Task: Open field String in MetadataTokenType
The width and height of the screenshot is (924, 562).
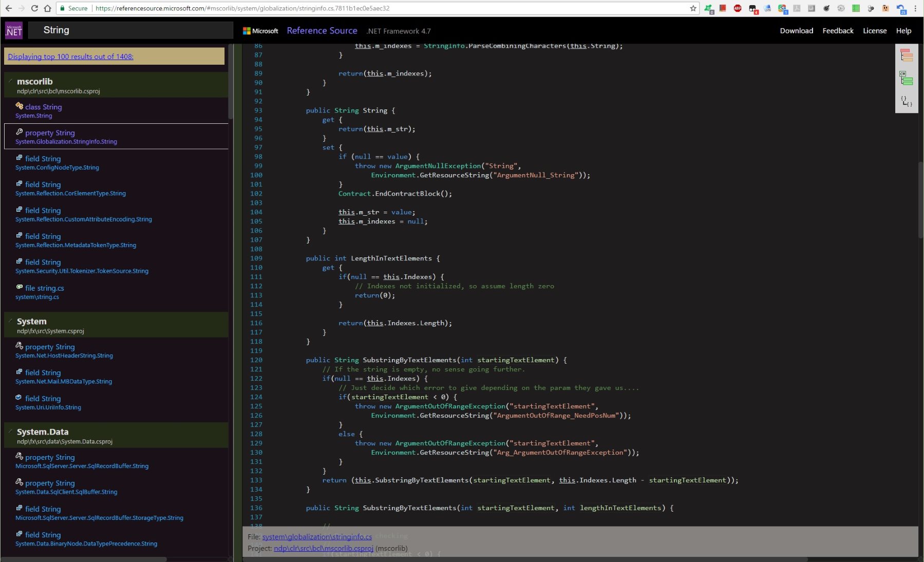Action: (x=116, y=240)
